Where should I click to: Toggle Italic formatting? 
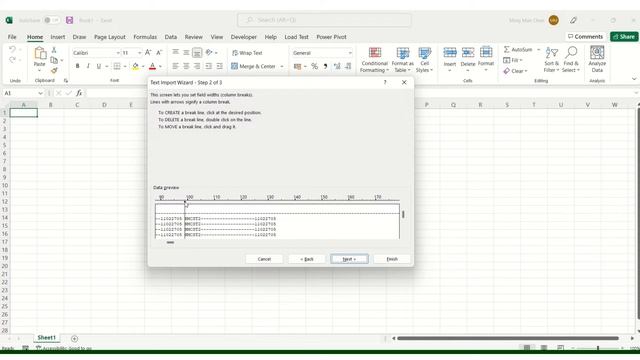[88, 66]
